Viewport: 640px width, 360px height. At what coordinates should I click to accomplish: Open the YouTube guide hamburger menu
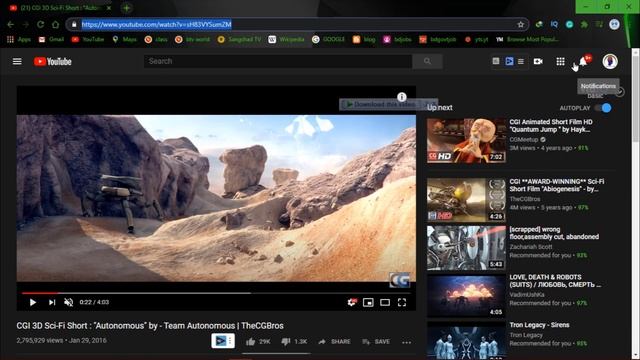[x=17, y=61]
